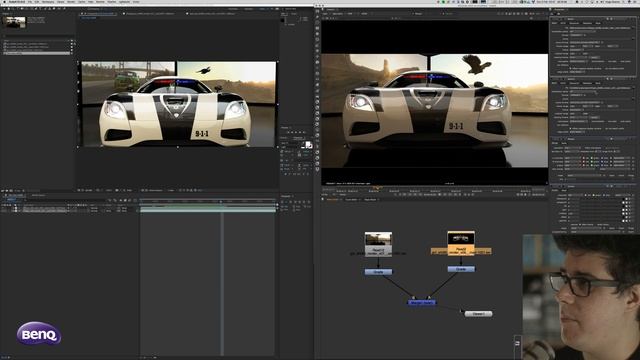
Task: Click the foreground/background color swatch in After Effects
Action: point(308,145)
